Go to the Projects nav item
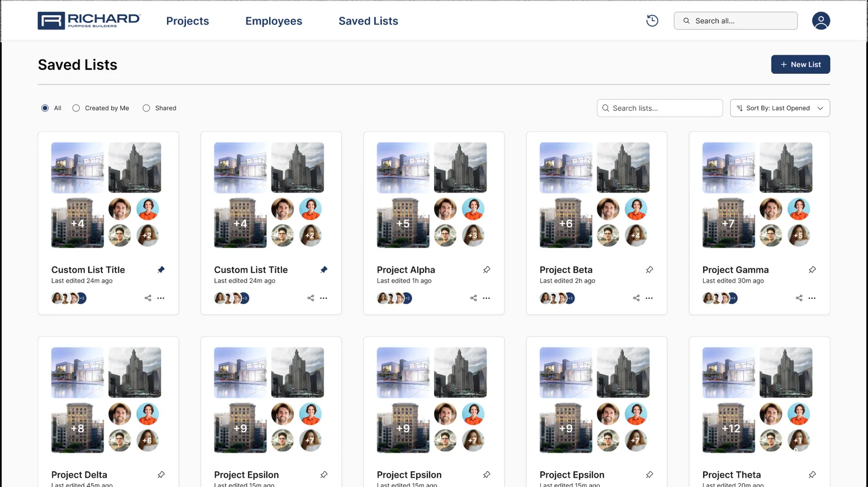 [x=188, y=21]
